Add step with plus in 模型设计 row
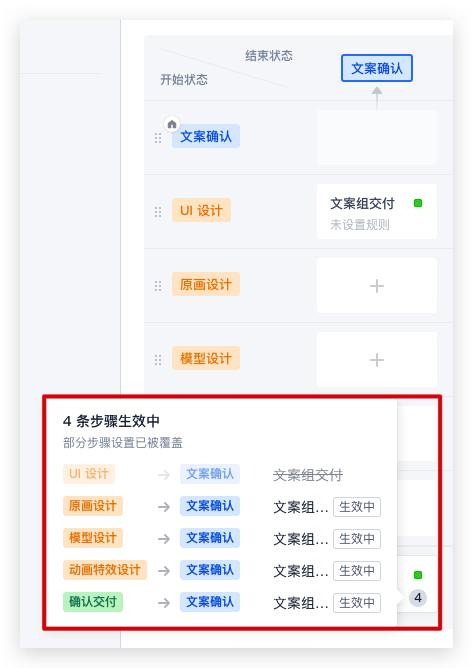 click(377, 360)
